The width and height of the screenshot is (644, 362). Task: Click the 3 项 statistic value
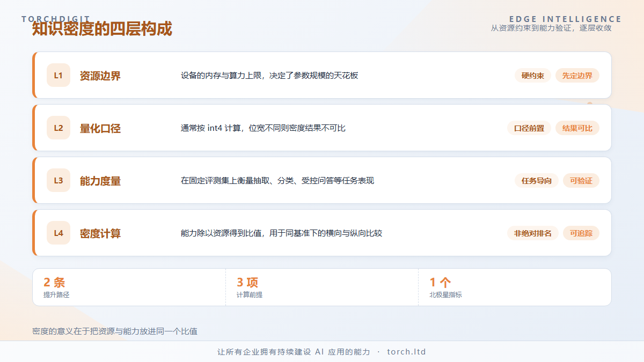[247, 282]
